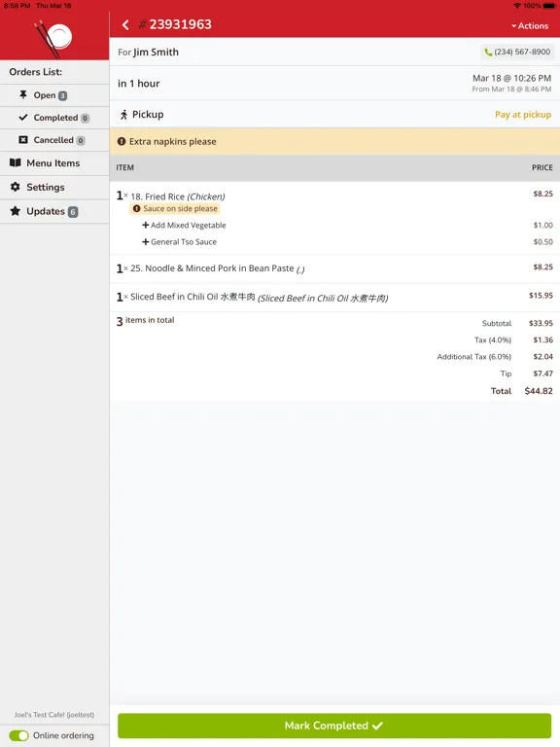Select order number 23931963 title
This screenshot has height=747, width=560.
pyautogui.click(x=175, y=24)
